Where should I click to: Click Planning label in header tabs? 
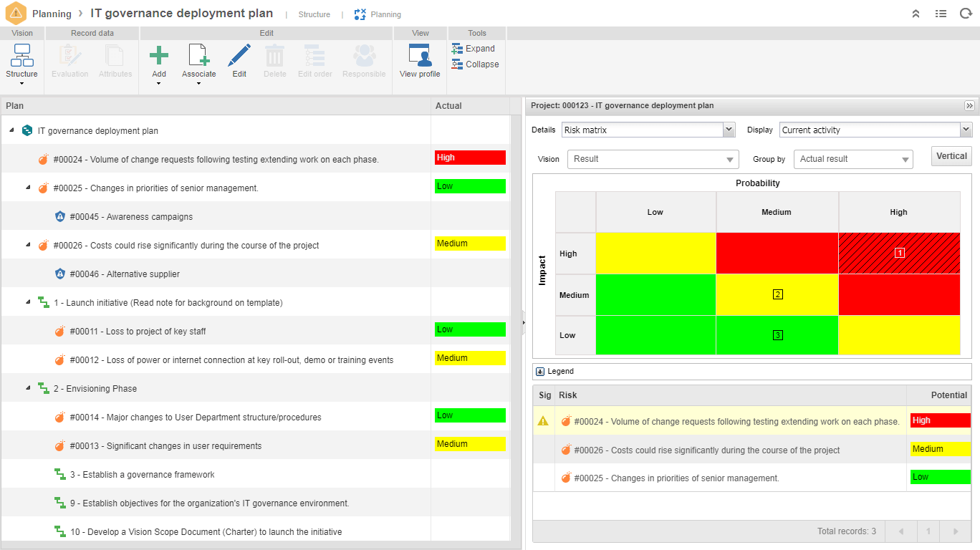386,14
